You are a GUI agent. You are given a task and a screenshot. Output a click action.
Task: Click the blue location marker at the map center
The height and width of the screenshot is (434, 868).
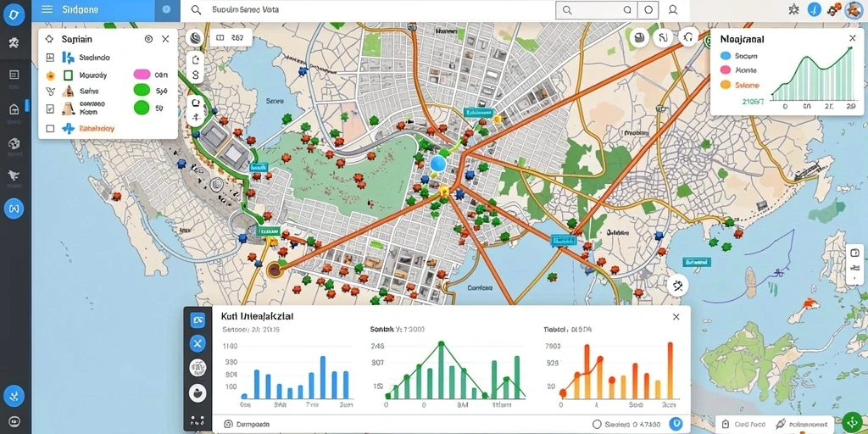point(438,164)
